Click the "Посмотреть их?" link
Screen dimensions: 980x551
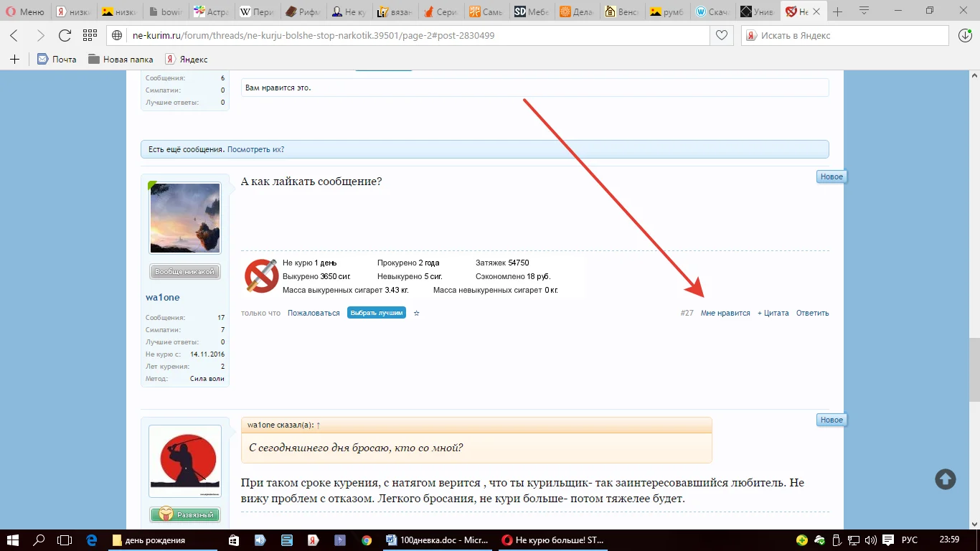tap(255, 149)
